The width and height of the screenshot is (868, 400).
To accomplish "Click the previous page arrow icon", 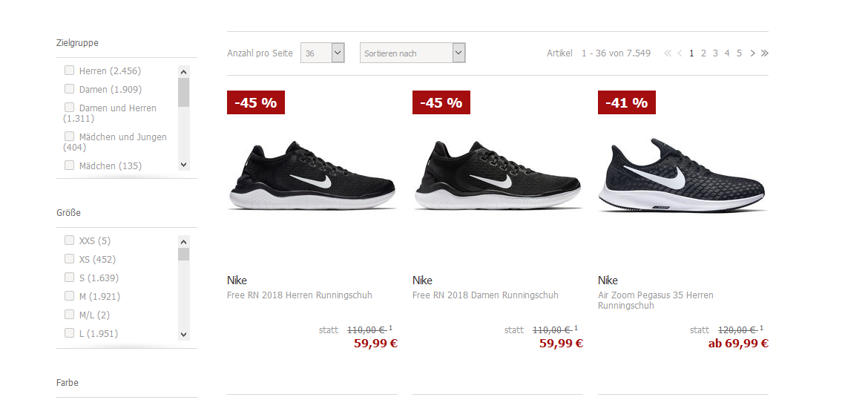I will 680,53.
